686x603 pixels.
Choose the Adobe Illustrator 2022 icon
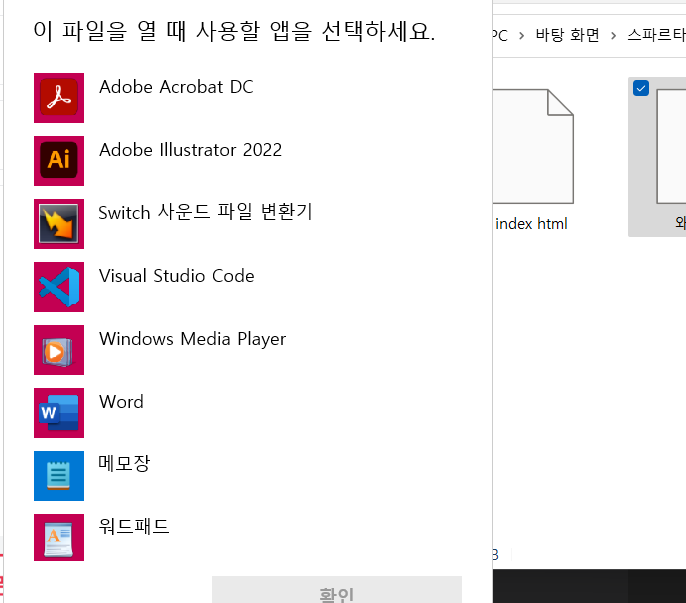[x=59, y=161]
